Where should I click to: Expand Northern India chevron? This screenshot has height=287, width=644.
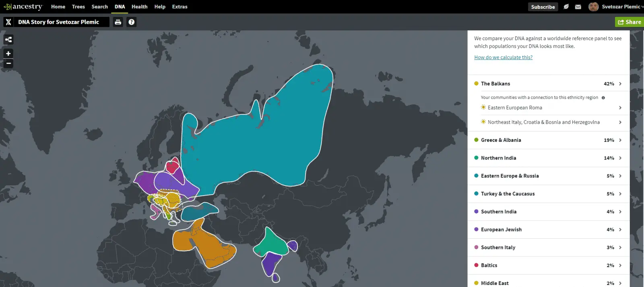pos(620,158)
